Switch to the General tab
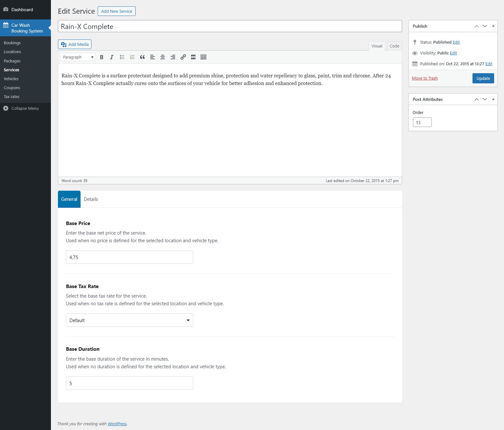The image size is (504, 430). [69, 199]
